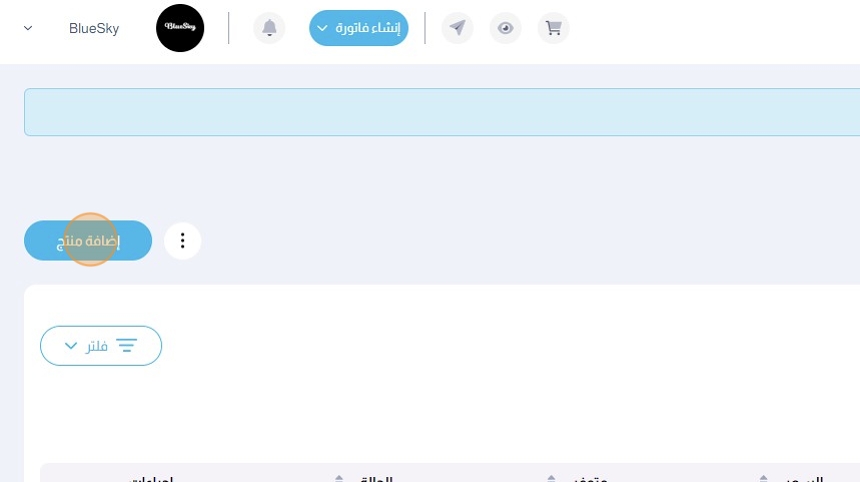Click the BlueSky black logo avatar
This screenshot has height=482, width=860.
pyautogui.click(x=180, y=28)
